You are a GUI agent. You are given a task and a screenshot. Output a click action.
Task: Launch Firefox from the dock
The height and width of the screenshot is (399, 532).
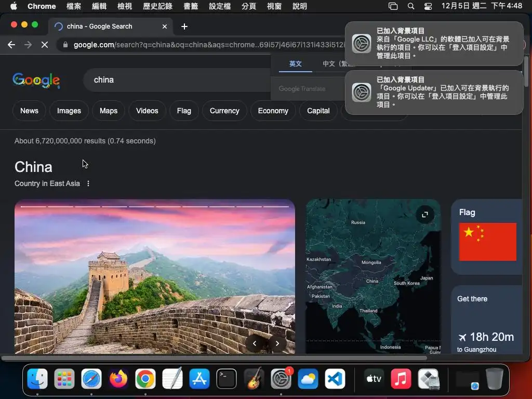coord(118,379)
